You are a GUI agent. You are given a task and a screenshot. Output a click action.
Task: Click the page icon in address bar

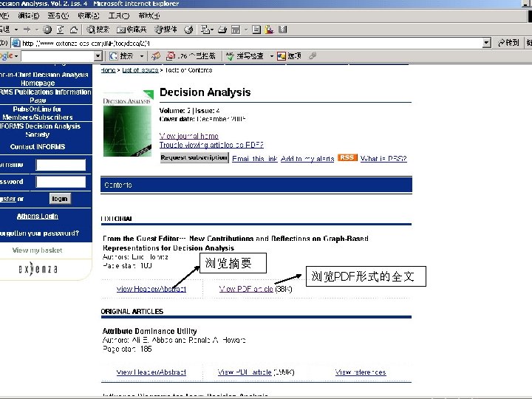(16, 43)
